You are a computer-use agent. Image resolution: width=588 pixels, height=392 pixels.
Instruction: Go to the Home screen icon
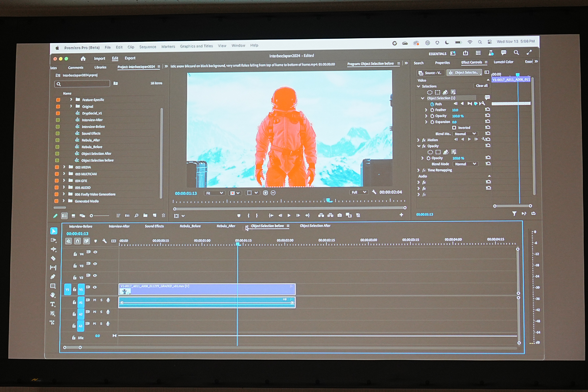point(83,59)
